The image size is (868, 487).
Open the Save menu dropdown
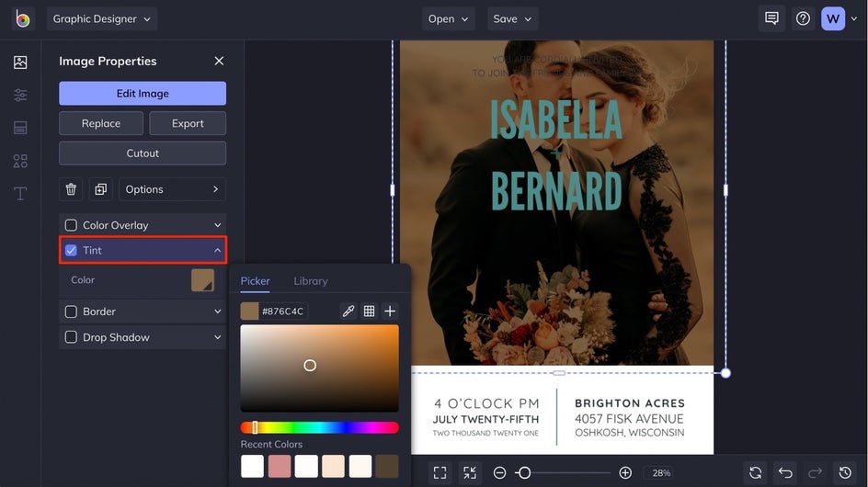512,18
